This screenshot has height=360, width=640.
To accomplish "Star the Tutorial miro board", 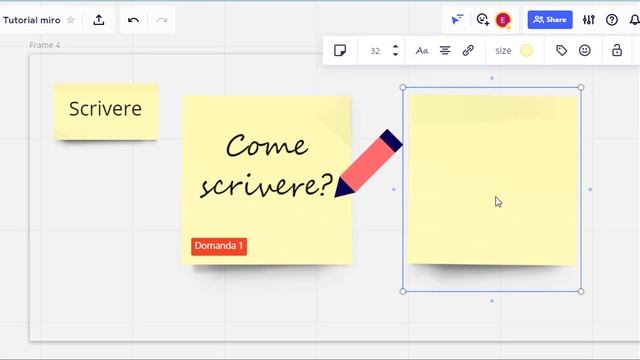I will point(71,20).
